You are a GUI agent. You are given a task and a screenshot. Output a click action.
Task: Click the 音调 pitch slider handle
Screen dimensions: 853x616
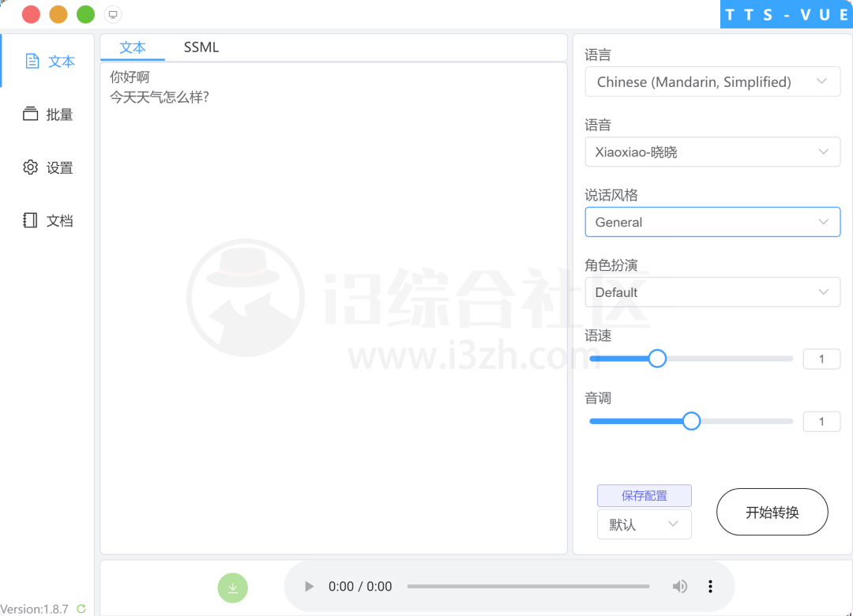[x=691, y=421]
